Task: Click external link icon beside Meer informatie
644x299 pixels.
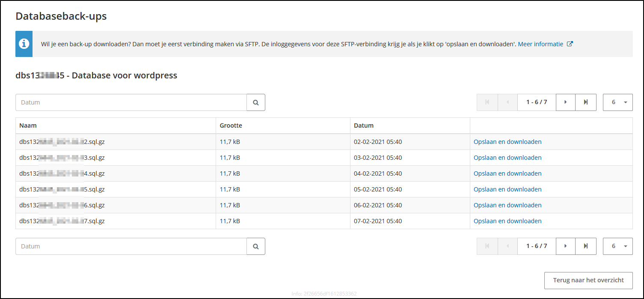Action: [x=570, y=44]
